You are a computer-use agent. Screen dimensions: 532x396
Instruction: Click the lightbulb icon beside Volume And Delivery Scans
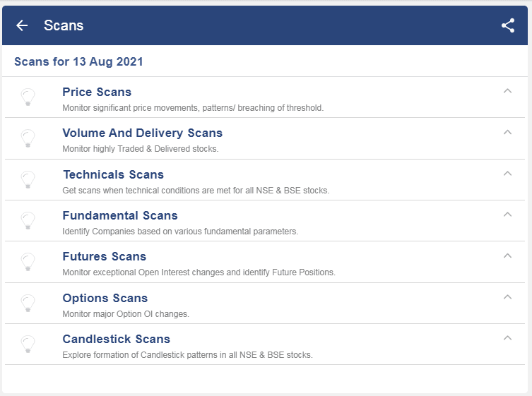point(28,138)
